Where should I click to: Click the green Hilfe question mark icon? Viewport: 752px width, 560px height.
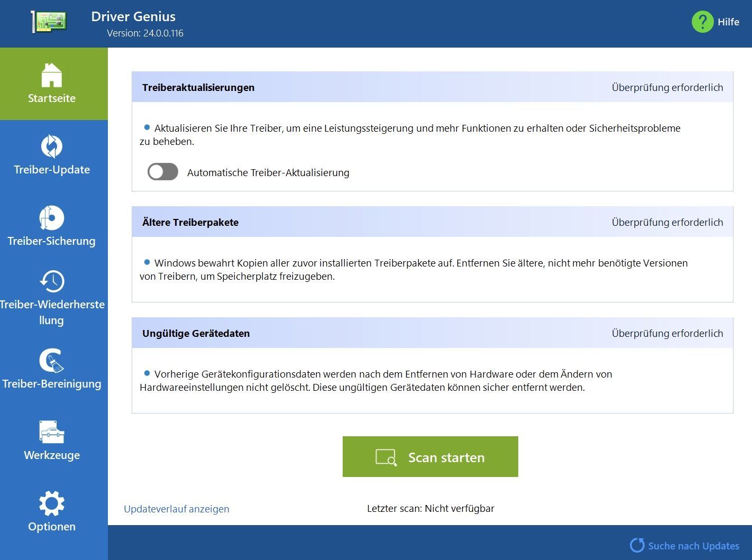click(x=702, y=22)
